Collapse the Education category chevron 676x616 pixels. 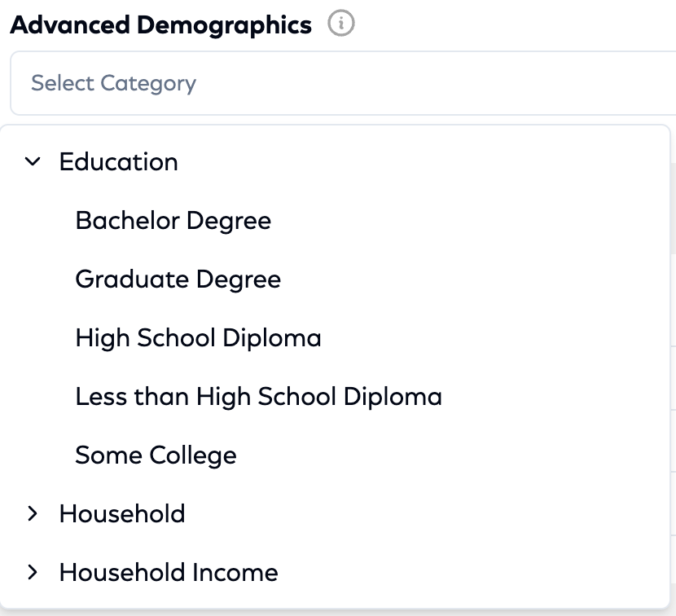click(33, 162)
